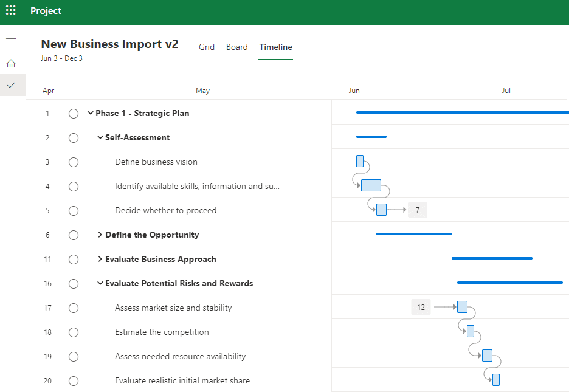Screen dimensions: 569x392
Task: Mark Decide whether to proceed complete
Action: coord(74,211)
